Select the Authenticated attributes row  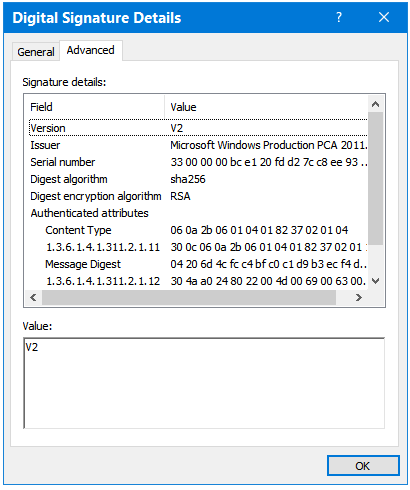[199, 213]
